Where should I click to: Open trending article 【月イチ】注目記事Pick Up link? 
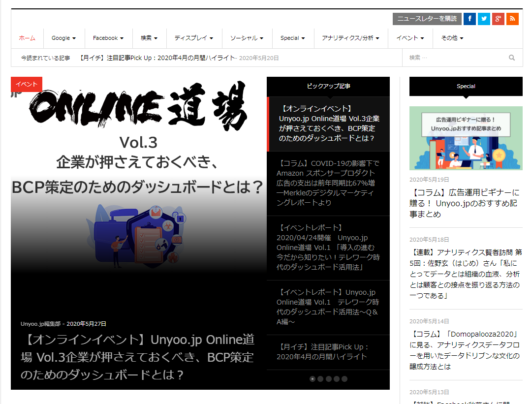pos(158,58)
